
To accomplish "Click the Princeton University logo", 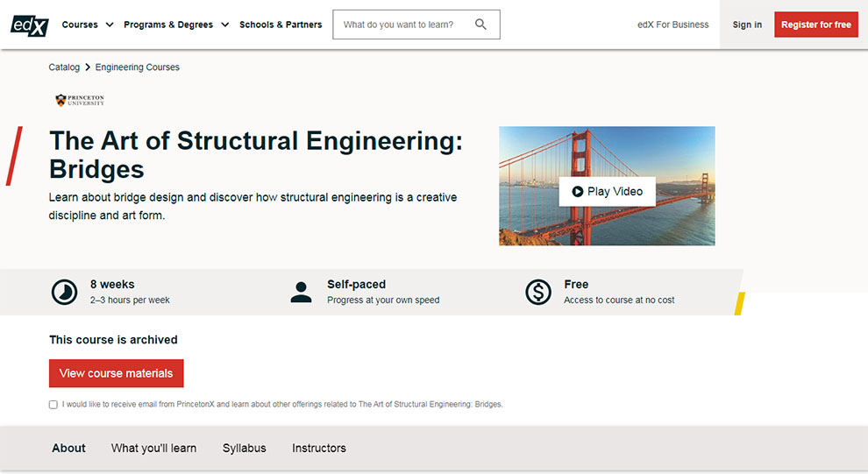I will click(80, 100).
